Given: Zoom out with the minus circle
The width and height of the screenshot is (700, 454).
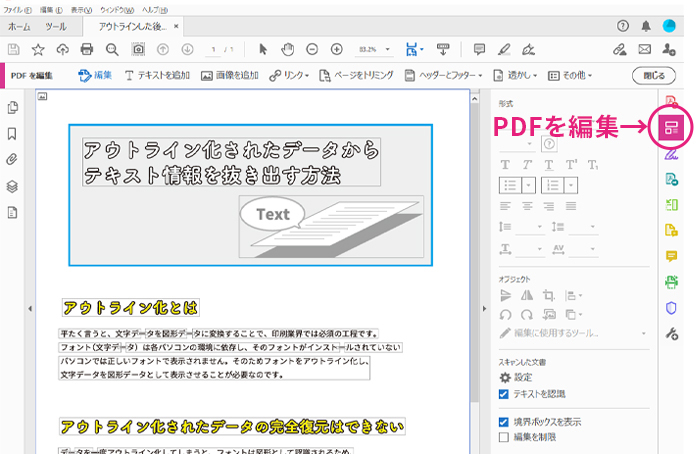Looking at the screenshot, I should tap(312, 49).
